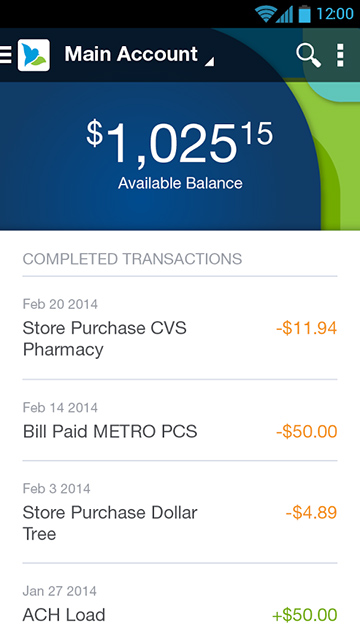Select the Main Account title
The width and height of the screenshot is (360, 639).
coord(131,54)
